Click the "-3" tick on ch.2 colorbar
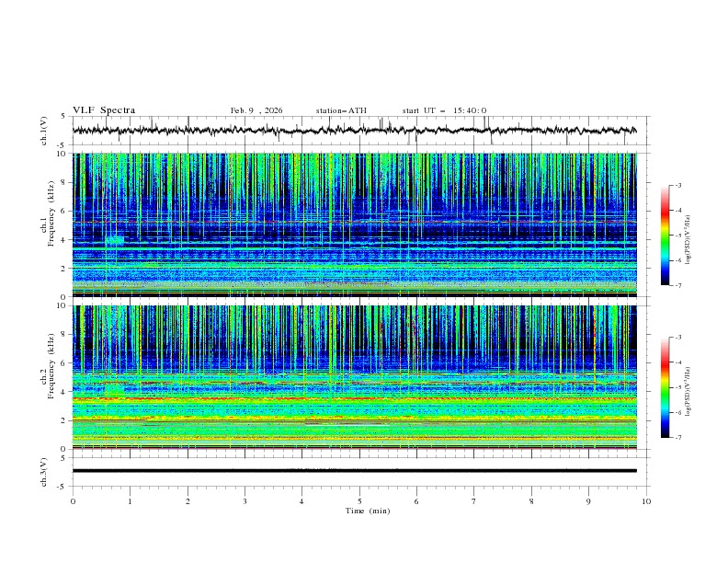Image resolution: width=728 pixels, height=563 pixels. [x=678, y=338]
